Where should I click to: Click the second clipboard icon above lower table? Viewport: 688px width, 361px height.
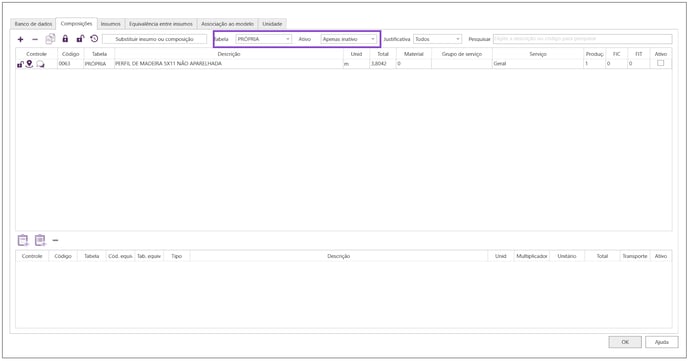point(40,240)
